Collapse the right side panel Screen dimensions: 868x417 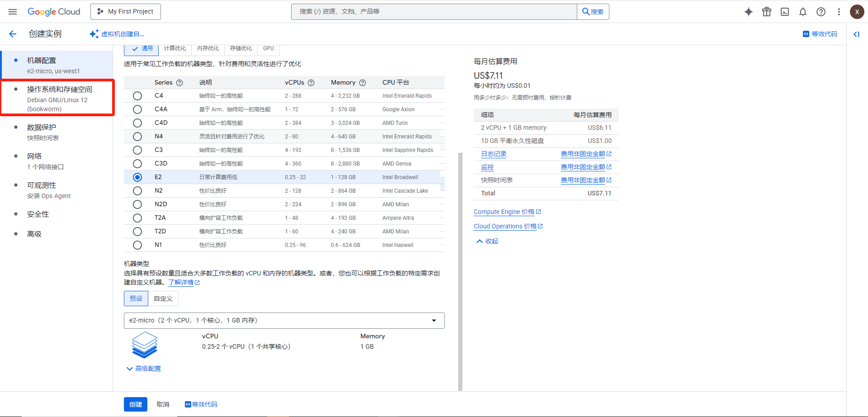856,34
